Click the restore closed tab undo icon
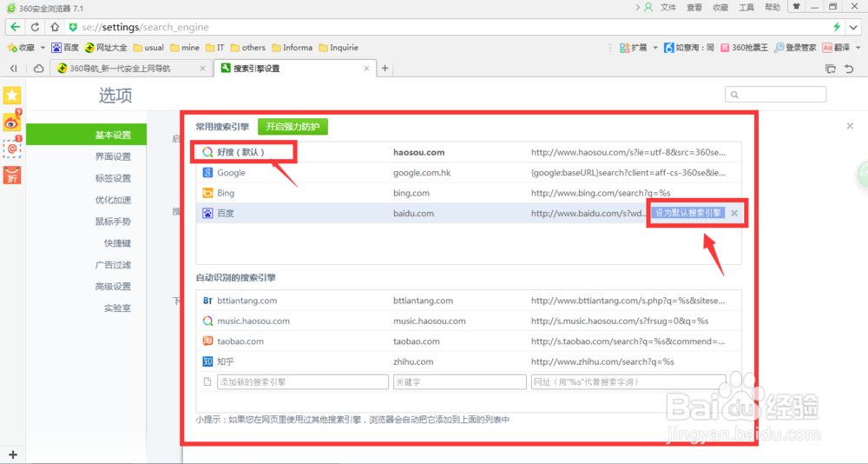 pyautogui.click(x=849, y=69)
